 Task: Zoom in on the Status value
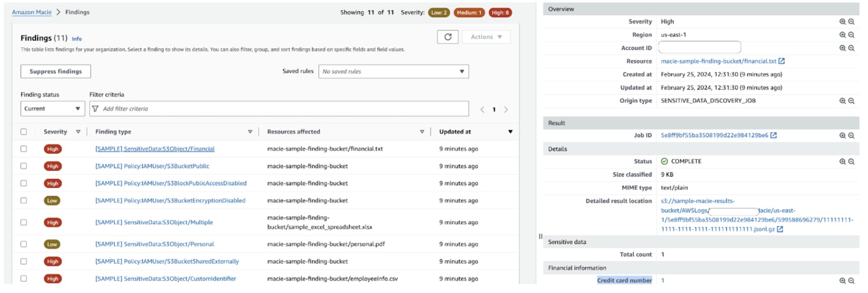coord(842,161)
